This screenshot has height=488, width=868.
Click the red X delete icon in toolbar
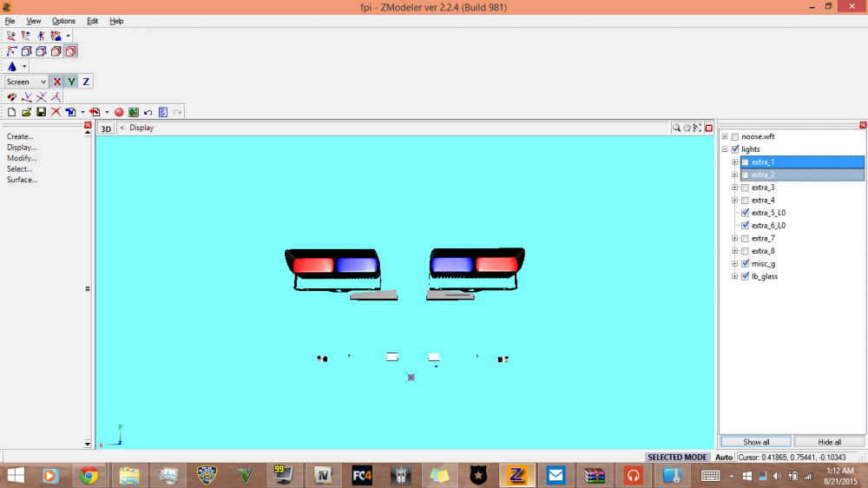[56, 112]
